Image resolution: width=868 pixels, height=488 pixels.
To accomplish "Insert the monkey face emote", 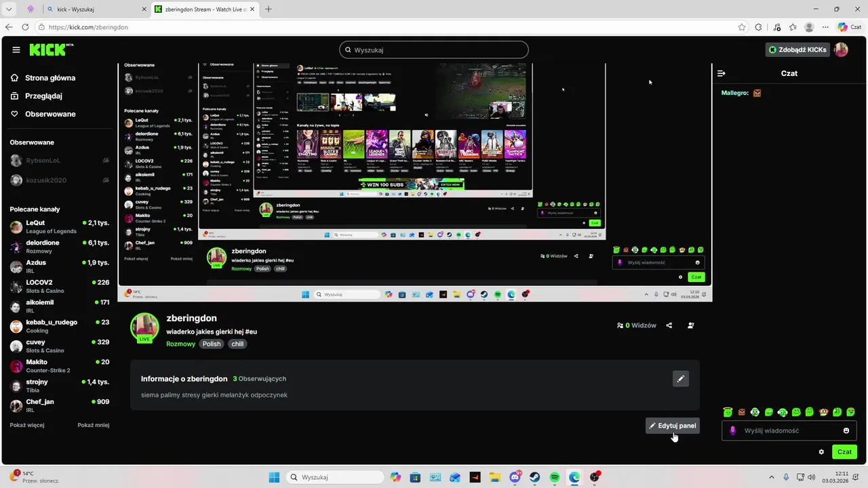I will 823,411.
